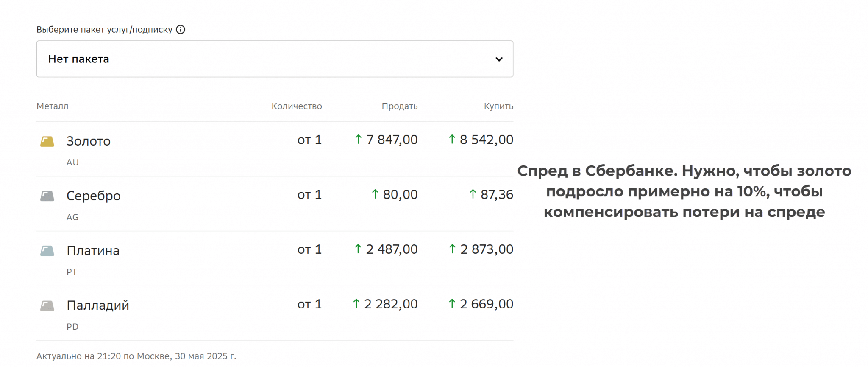Click the 'Металл' column header
The width and height of the screenshot is (868, 367).
click(x=52, y=106)
